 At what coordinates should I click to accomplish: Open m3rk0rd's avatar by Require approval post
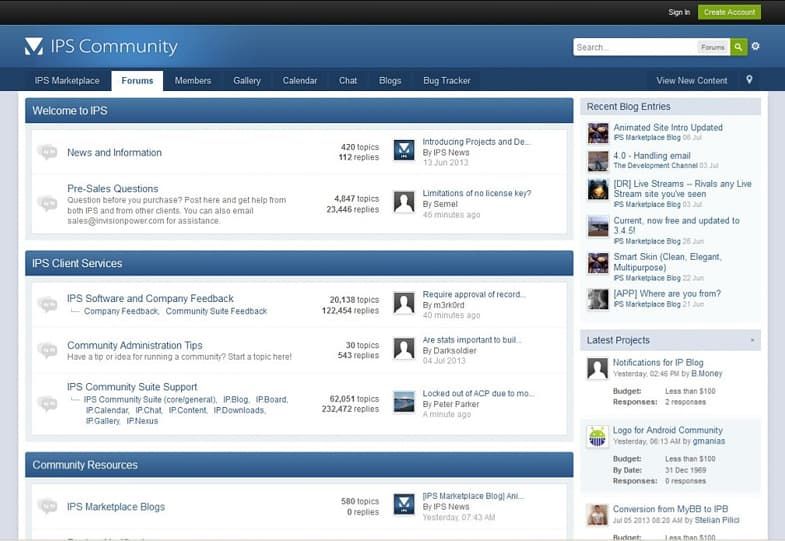pos(404,303)
